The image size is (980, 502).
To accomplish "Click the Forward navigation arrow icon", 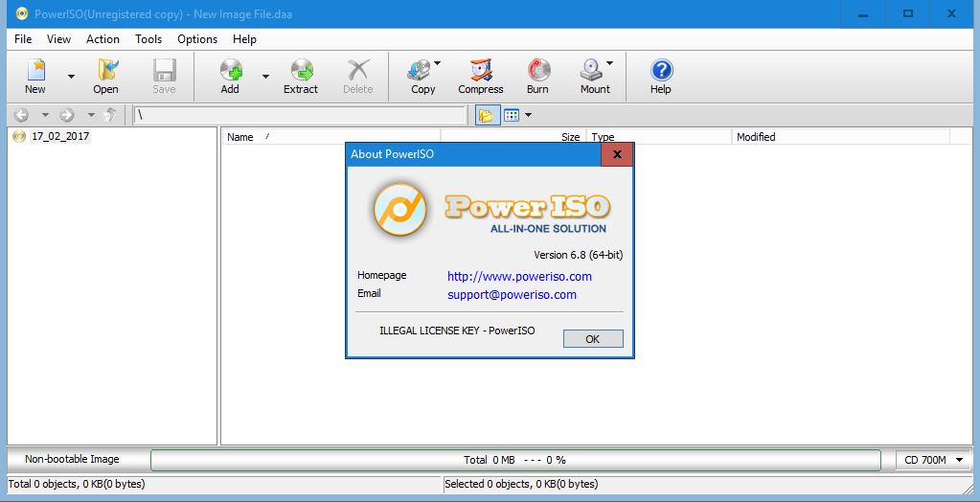I will click(67, 115).
